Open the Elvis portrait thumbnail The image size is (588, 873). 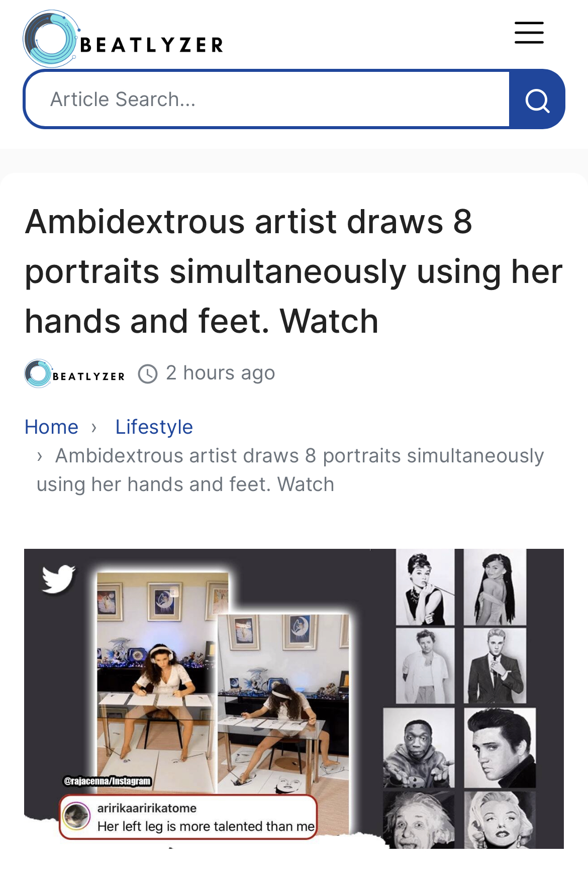pyautogui.click(x=500, y=747)
